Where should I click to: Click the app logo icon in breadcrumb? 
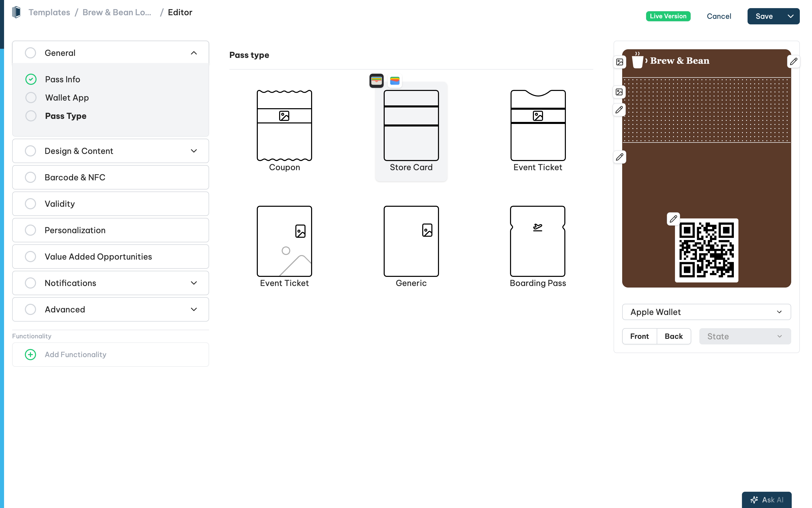(x=16, y=12)
